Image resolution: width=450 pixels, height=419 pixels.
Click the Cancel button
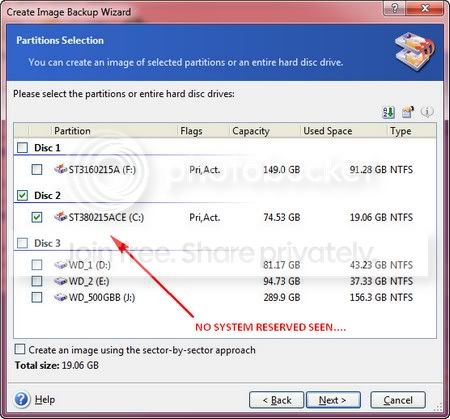coord(398,400)
